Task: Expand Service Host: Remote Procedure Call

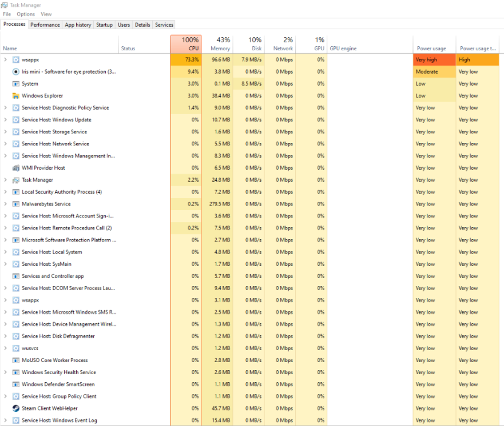Action: 5,228
